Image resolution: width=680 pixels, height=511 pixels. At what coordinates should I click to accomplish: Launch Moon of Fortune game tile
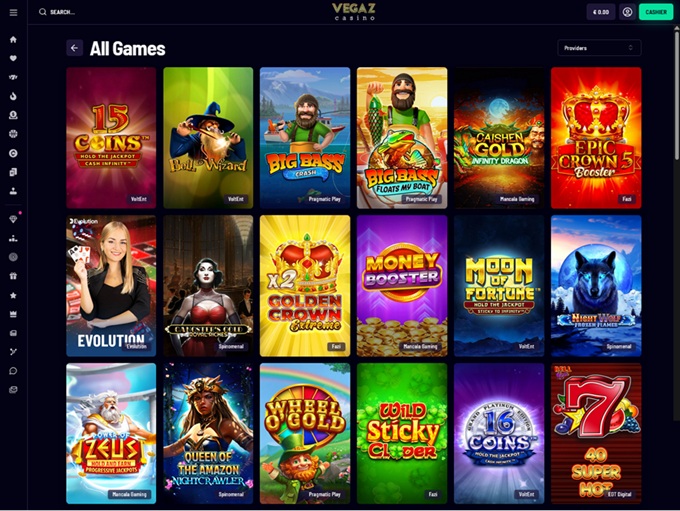click(x=499, y=286)
